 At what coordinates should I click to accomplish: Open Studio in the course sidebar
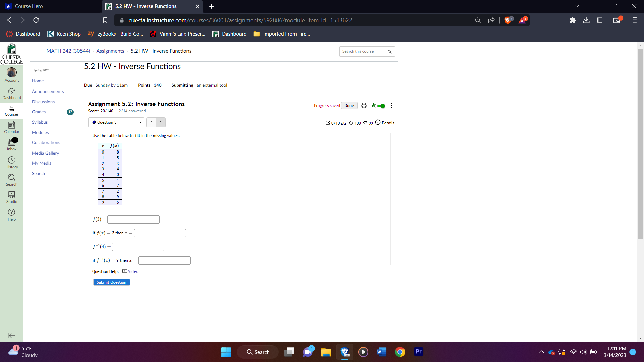pyautogui.click(x=12, y=197)
